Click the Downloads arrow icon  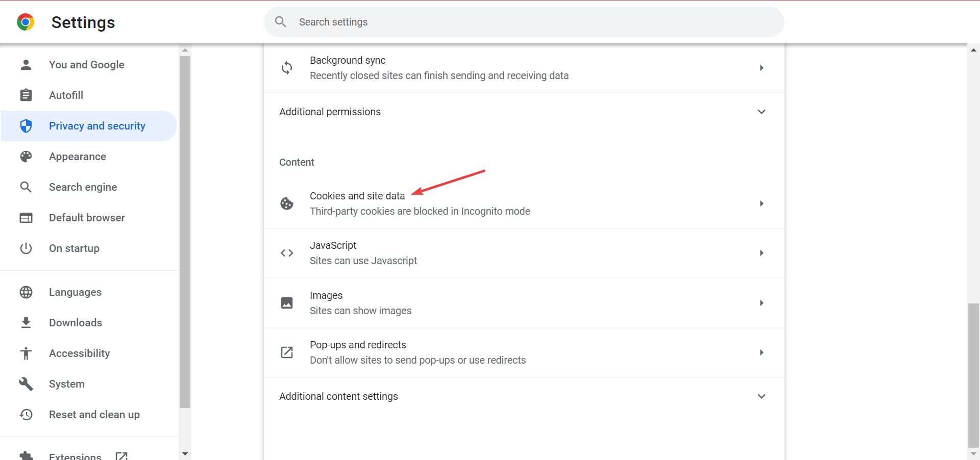point(26,323)
